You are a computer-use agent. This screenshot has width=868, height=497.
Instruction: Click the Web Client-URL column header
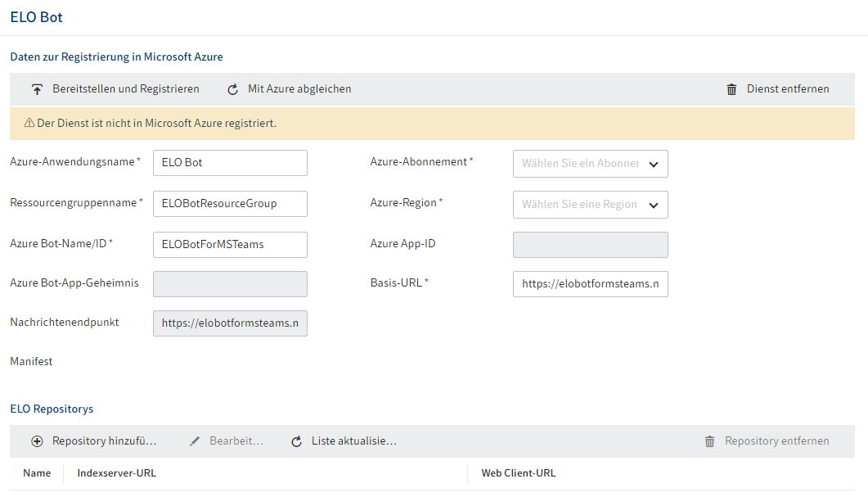[x=519, y=473]
